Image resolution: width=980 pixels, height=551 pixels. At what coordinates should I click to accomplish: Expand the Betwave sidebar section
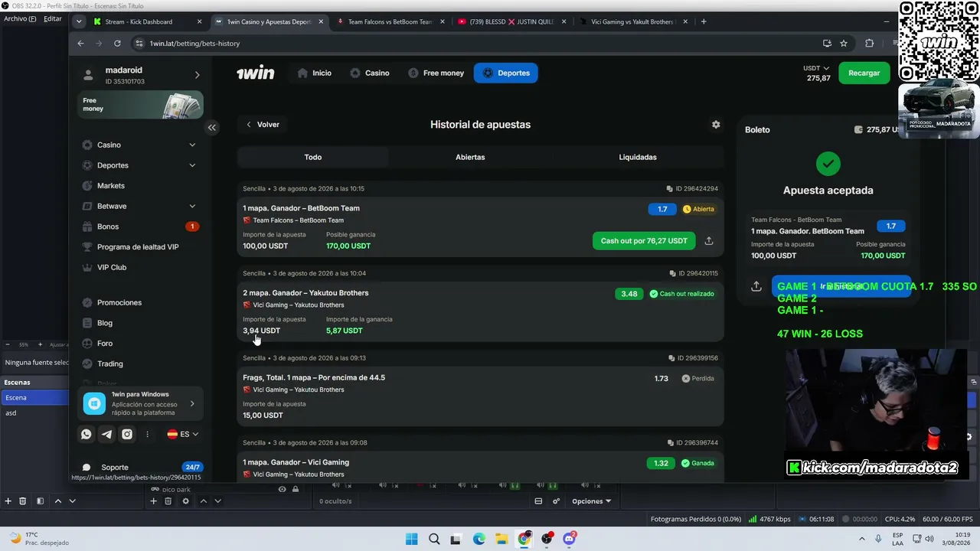[192, 206]
